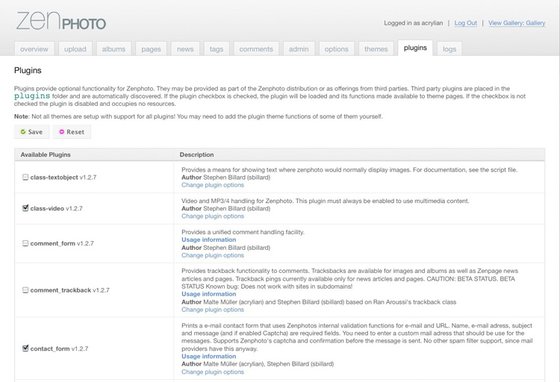Open Usage information for contact_form
Screen dimensions: 560x382
pos(209,356)
